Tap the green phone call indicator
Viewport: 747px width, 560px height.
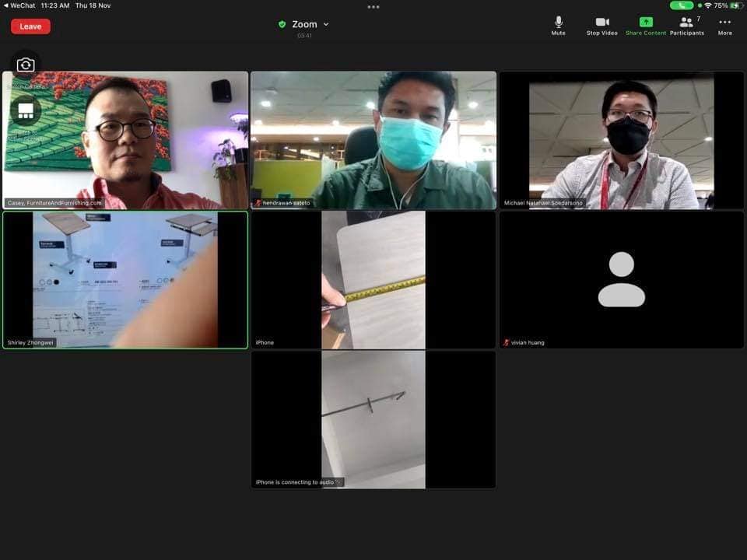[x=681, y=5]
